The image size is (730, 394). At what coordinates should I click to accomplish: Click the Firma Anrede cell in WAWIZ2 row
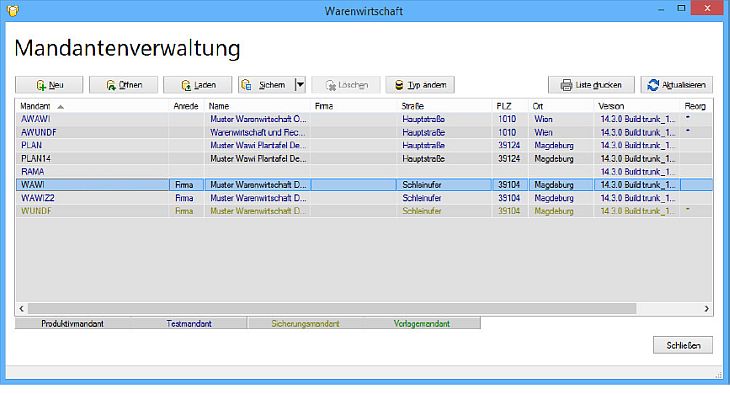tap(184, 198)
